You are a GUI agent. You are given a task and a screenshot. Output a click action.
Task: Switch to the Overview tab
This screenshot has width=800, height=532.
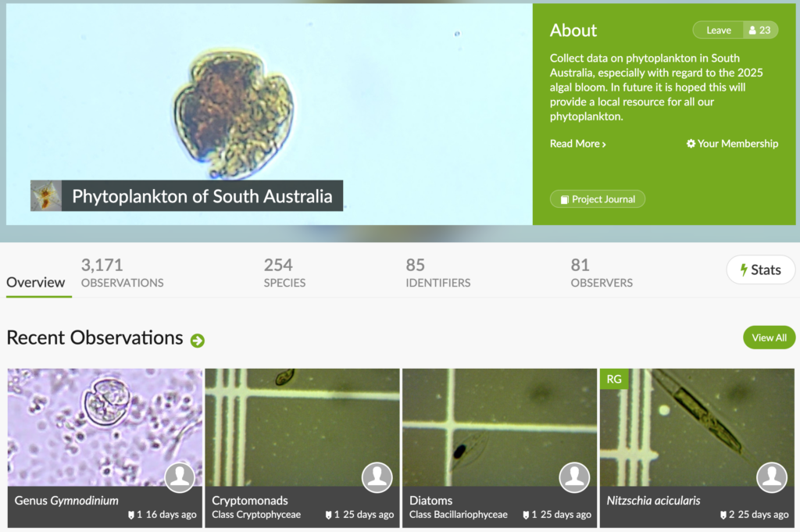pyautogui.click(x=36, y=283)
